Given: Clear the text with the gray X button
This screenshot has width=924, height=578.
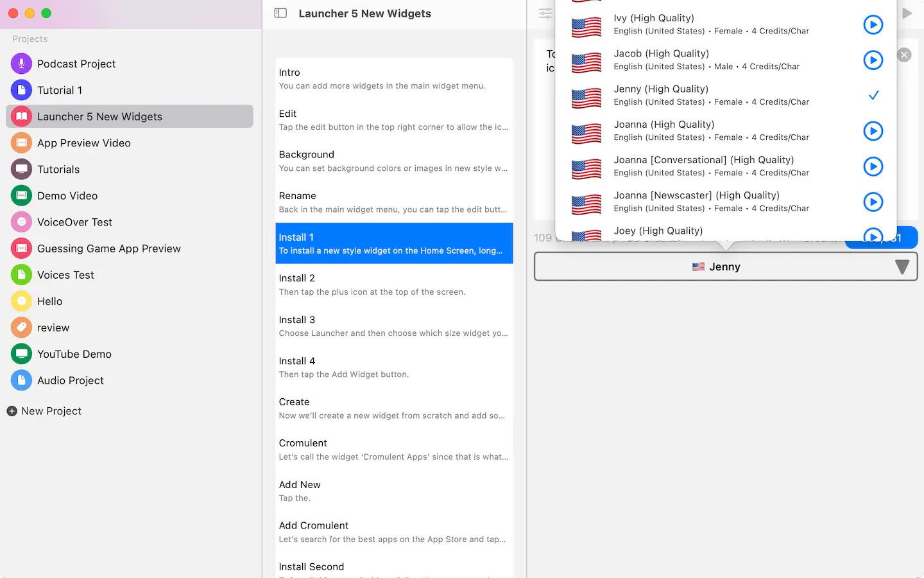Looking at the screenshot, I should 904,55.
